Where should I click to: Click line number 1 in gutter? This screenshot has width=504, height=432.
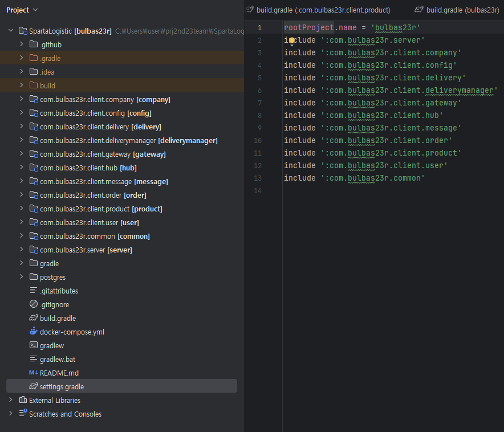(260, 28)
